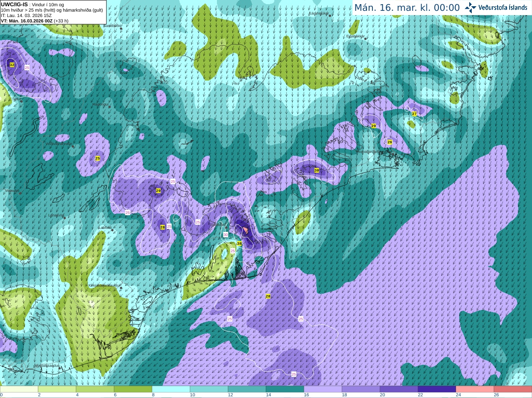Click the Laufbali station label
This screenshot has width=532, height=398.
click(104, 228)
